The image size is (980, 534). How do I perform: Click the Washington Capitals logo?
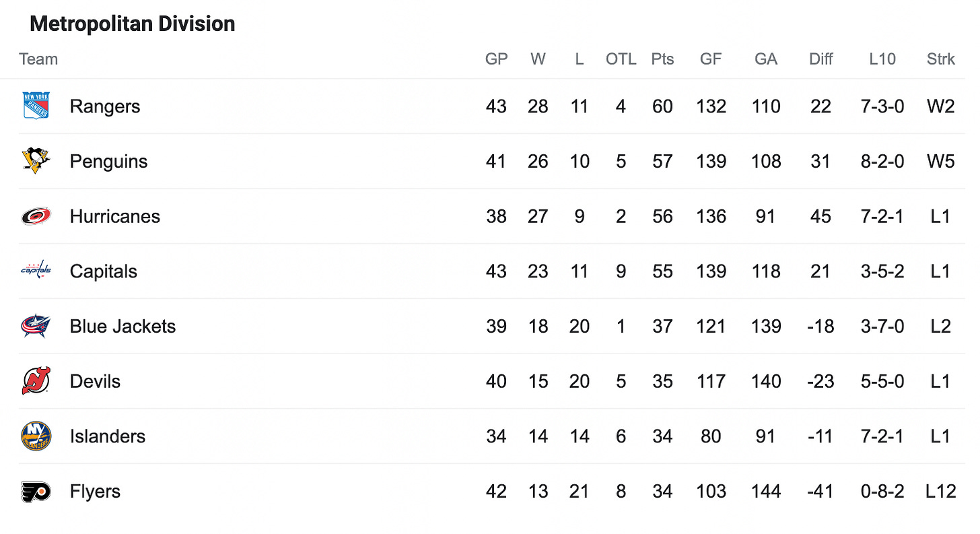tap(36, 271)
